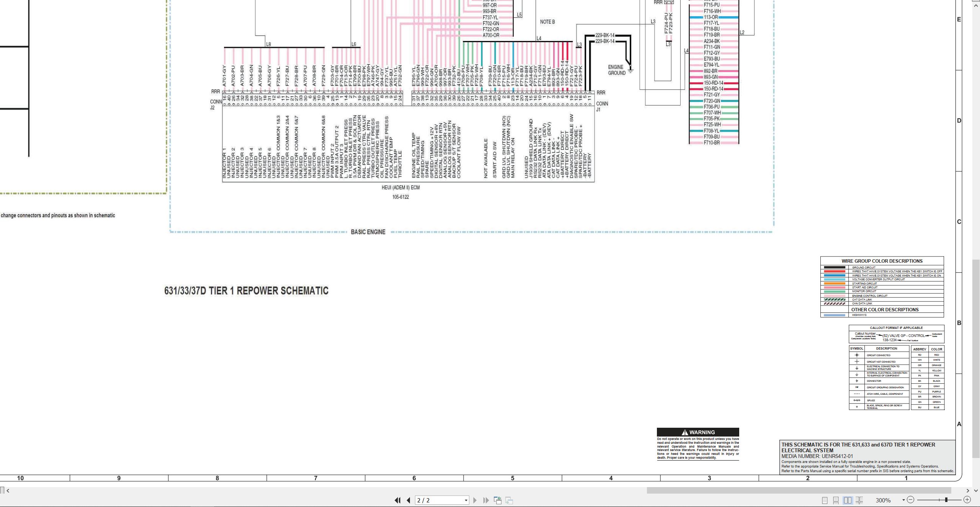Image resolution: width=980 pixels, height=507 pixels.
Task: Go to the first page
Action: (397, 500)
